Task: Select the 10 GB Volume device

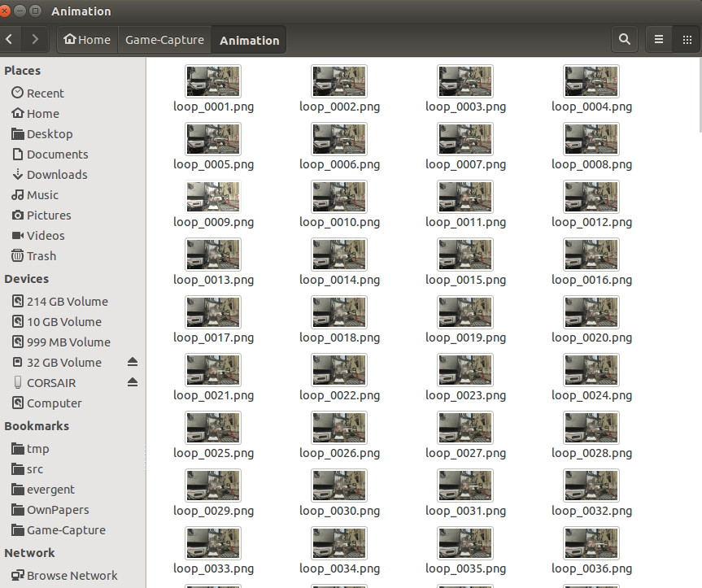Action: (x=72, y=322)
